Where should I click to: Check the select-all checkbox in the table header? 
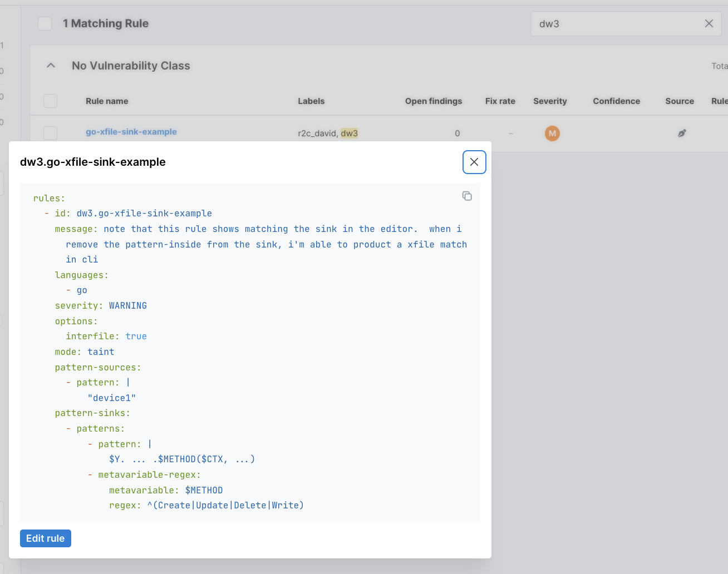(50, 101)
